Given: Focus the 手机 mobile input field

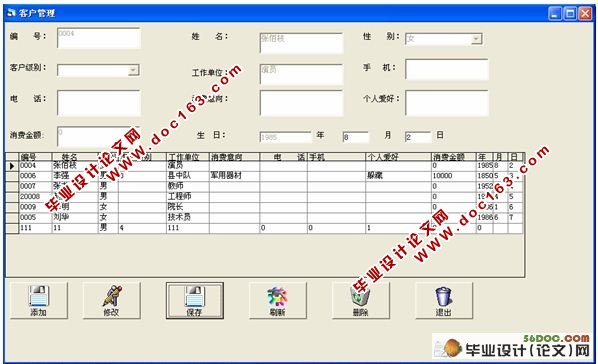Looking at the screenshot, I should pos(447,69).
